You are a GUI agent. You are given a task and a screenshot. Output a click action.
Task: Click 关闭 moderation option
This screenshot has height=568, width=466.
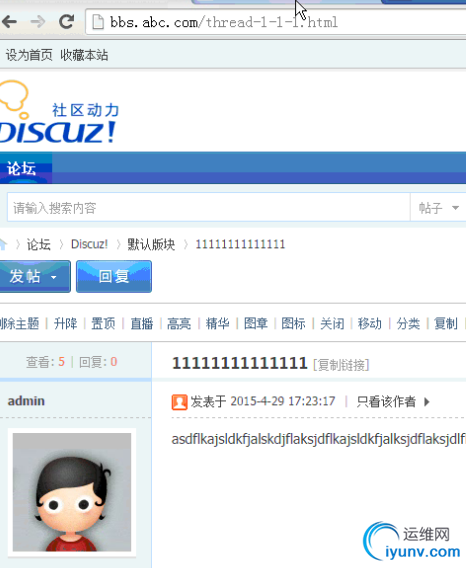(332, 323)
